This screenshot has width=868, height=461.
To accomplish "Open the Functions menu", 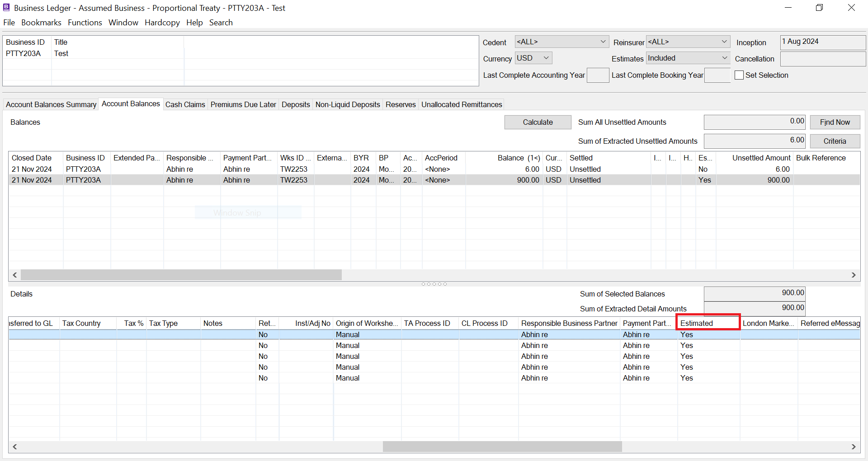I will [85, 23].
